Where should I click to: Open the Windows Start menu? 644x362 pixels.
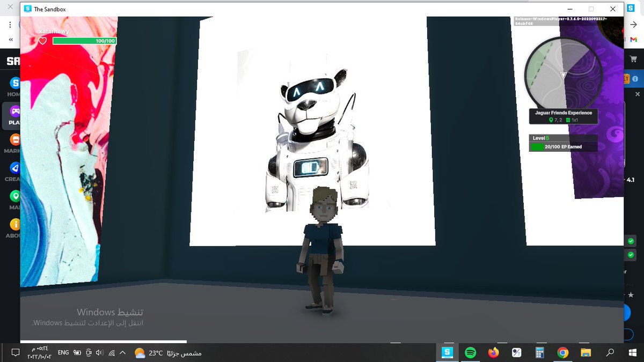[x=633, y=352]
